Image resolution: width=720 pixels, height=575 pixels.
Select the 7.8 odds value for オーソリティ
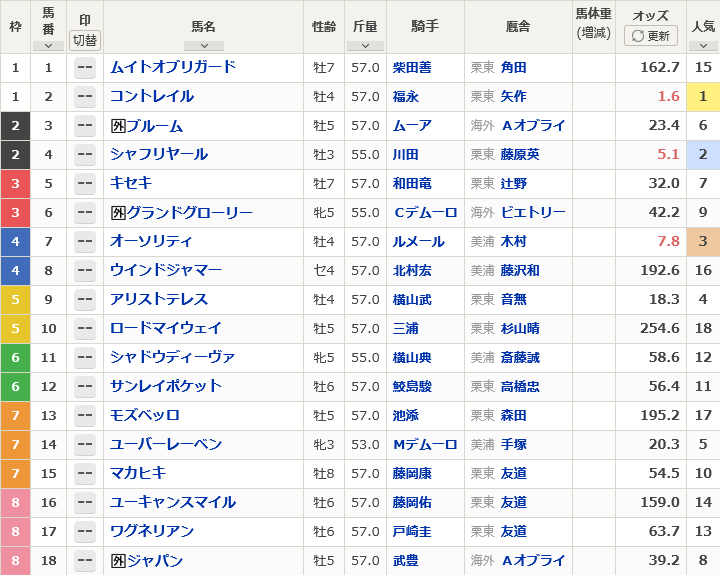[668, 241]
